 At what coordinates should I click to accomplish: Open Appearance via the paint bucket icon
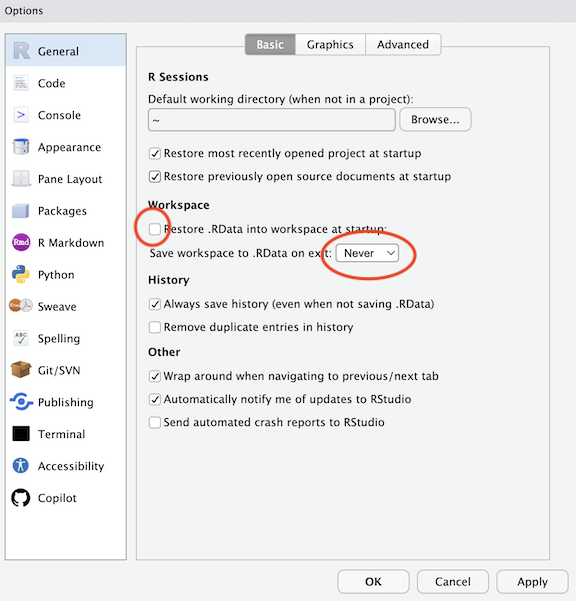(21, 146)
